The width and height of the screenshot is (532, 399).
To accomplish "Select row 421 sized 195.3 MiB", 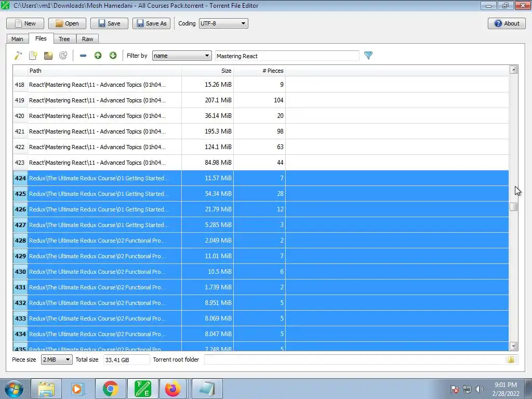I will pyautogui.click(x=261, y=131).
